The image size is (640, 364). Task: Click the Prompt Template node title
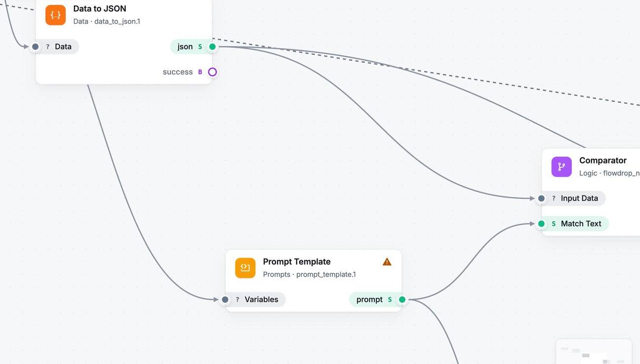click(x=297, y=262)
